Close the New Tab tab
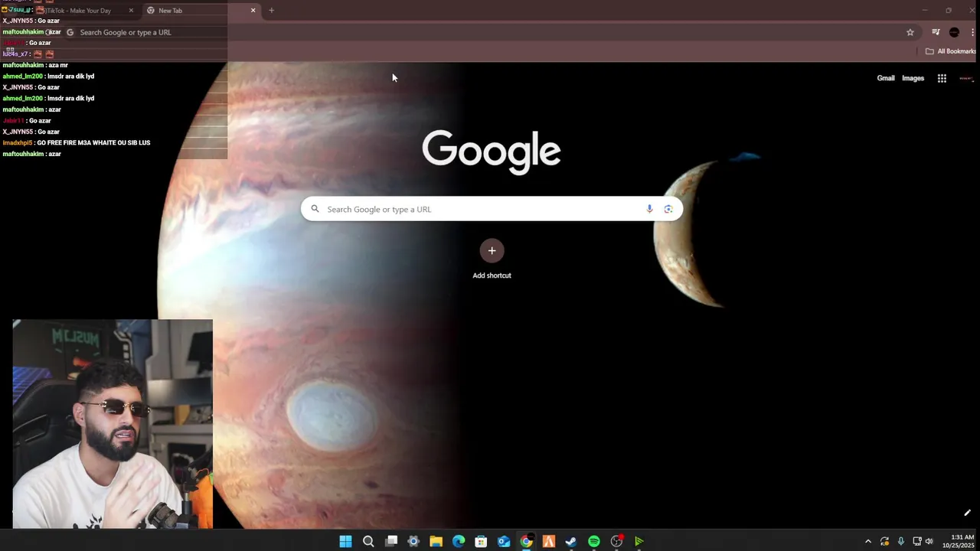This screenshot has width=980, height=551. point(253,11)
